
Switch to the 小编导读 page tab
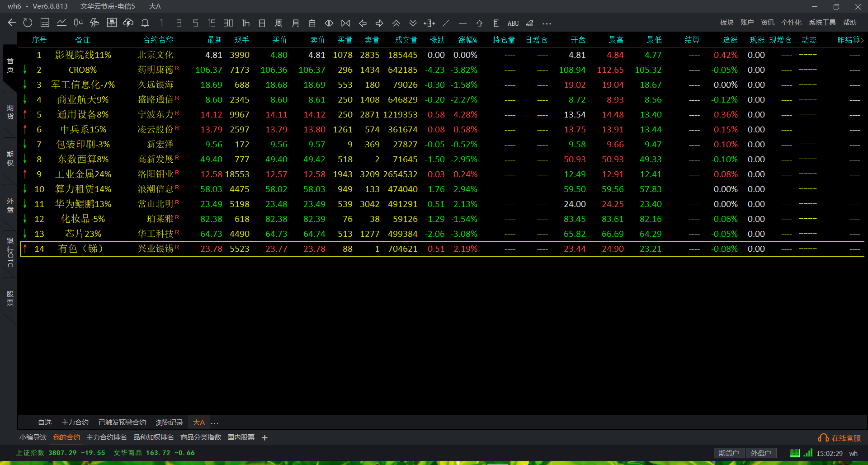tap(33, 437)
